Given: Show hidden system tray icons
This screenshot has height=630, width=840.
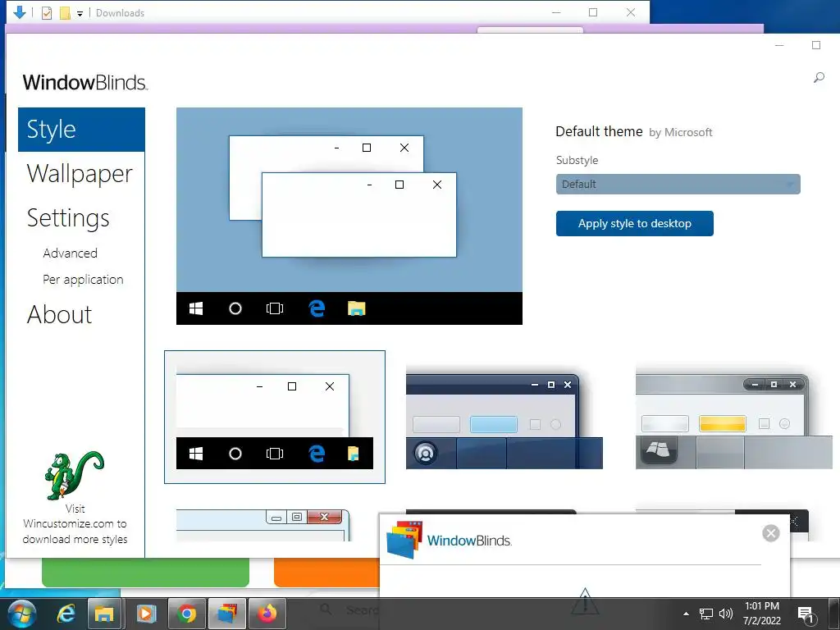Looking at the screenshot, I should pyautogui.click(x=686, y=614).
